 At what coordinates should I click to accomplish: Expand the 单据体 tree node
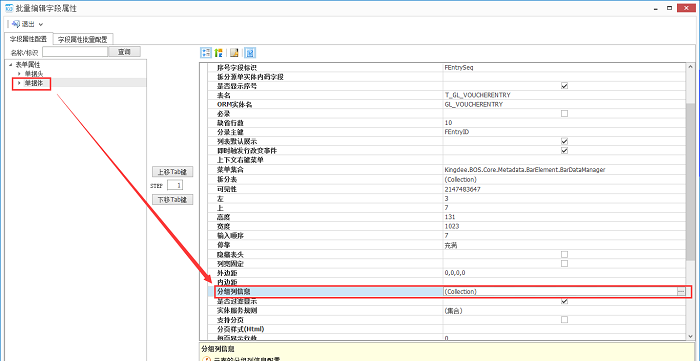coord(19,83)
